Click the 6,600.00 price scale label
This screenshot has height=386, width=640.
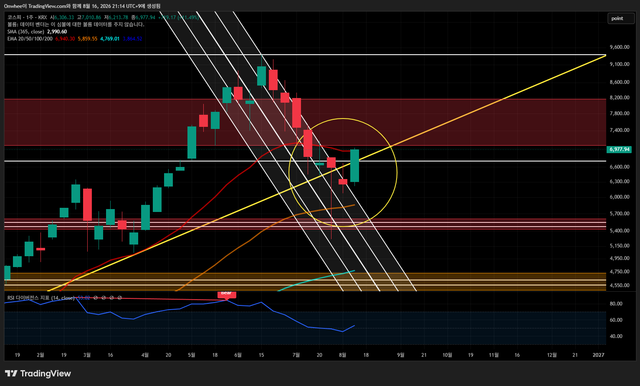[620, 167]
